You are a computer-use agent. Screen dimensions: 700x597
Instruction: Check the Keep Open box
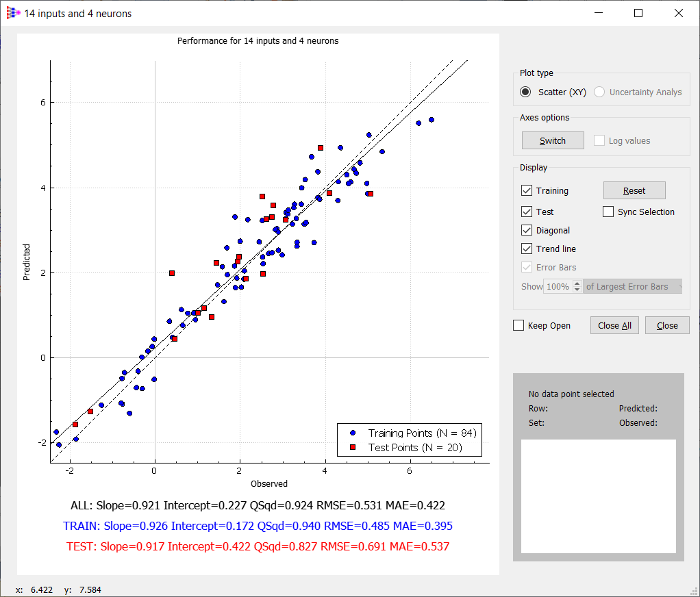click(x=518, y=325)
